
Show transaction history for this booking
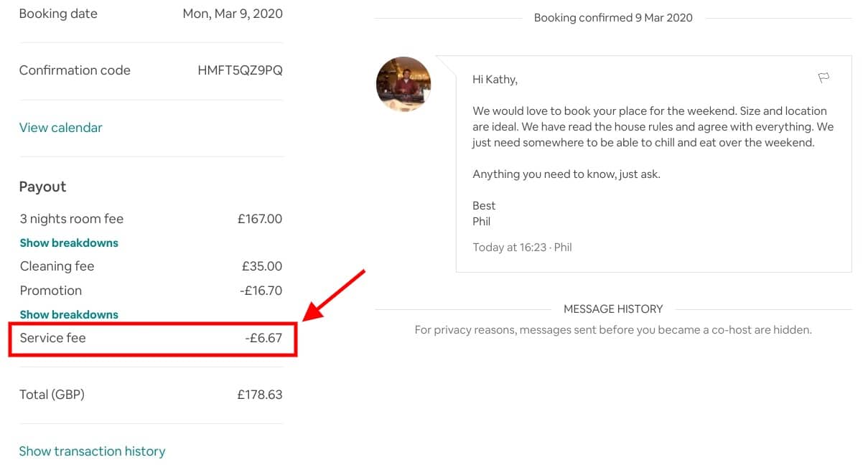[x=92, y=451]
